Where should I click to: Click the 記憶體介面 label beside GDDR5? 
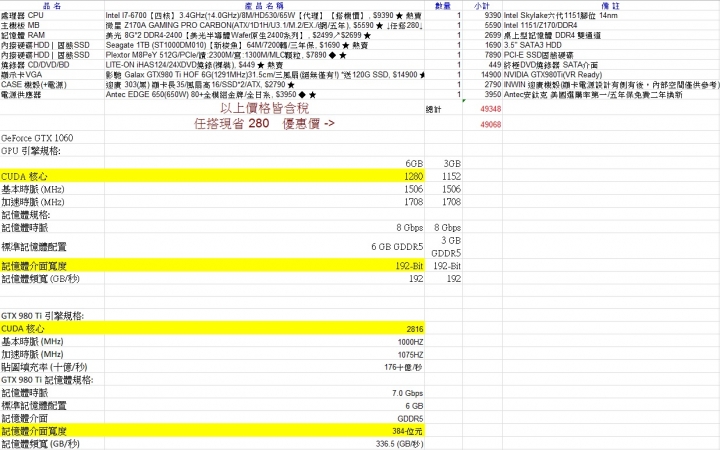[x=52, y=418]
